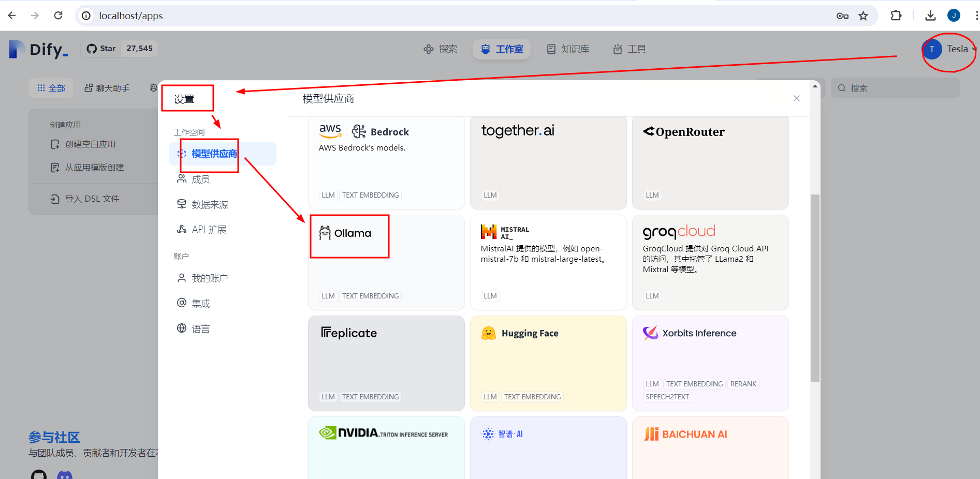This screenshot has height=479, width=980.
Task: Focus the 搜索 search box
Action: (896, 88)
